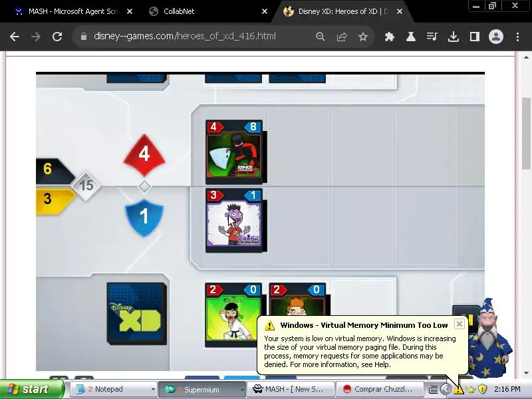532x399 pixels.
Task: Reload the Heroes of XD page
Action: tap(57, 37)
